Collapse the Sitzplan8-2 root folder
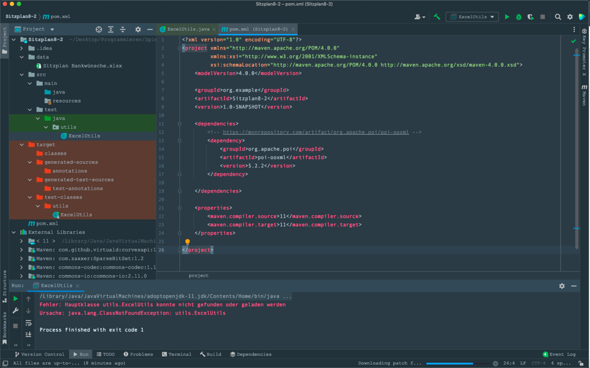Viewport: 590px width, 368px height. coord(14,40)
